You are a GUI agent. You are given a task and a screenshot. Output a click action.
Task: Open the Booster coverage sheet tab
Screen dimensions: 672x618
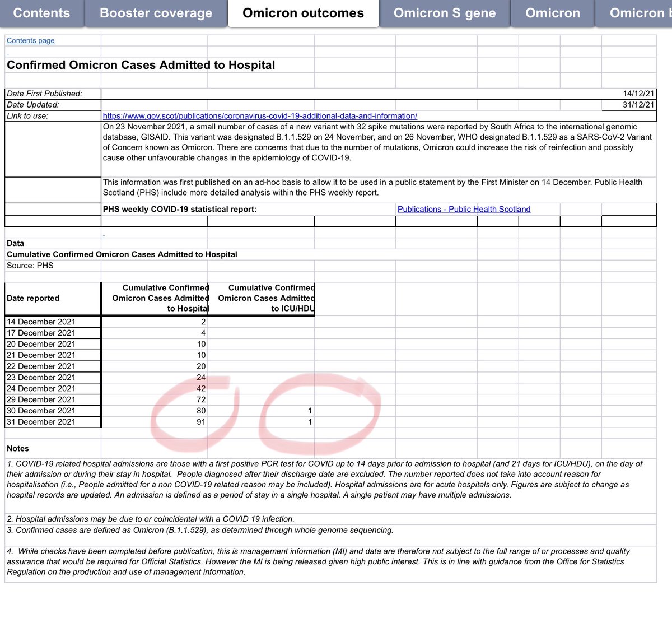[156, 13]
